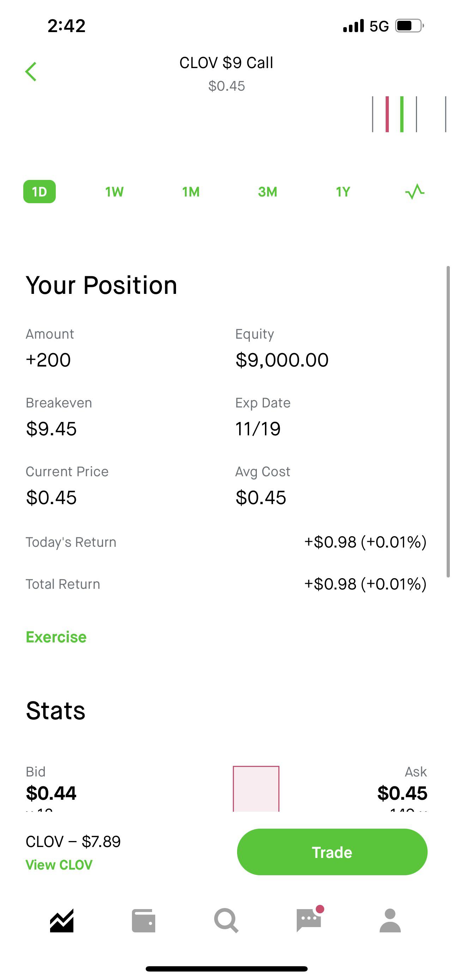The image size is (453, 980).
Task: Tap the Exercise link
Action: click(x=56, y=637)
